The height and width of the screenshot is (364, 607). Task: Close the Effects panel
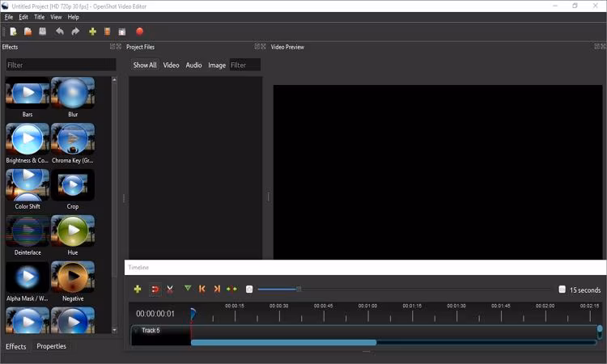click(119, 46)
